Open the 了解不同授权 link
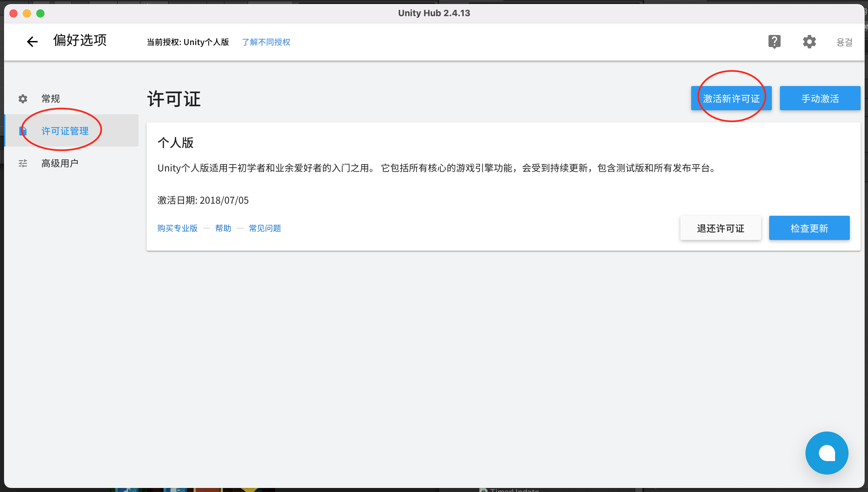Image resolution: width=868 pixels, height=492 pixels. (x=266, y=42)
